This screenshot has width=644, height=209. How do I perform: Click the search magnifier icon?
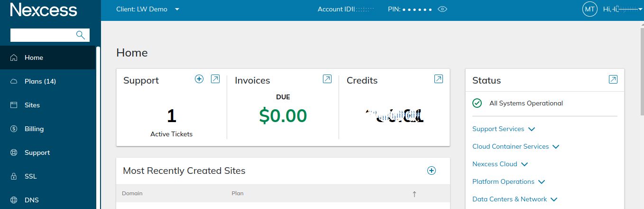pyautogui.click(x=81, y=35)
